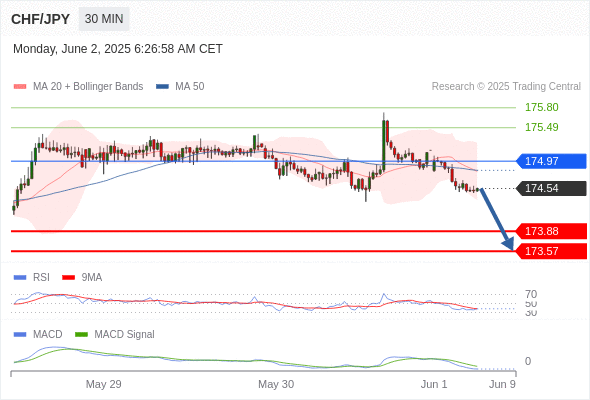This screenshot has width=590, height=400.
Task: Click the May 30 date axis label
Action: [x=276, y=384]
